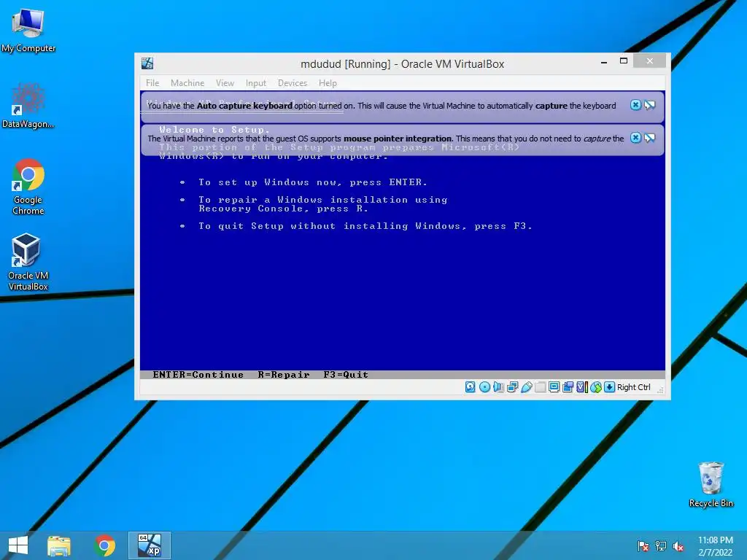Dismiss the mouse pointer integration notification

[x=635, y=138]
